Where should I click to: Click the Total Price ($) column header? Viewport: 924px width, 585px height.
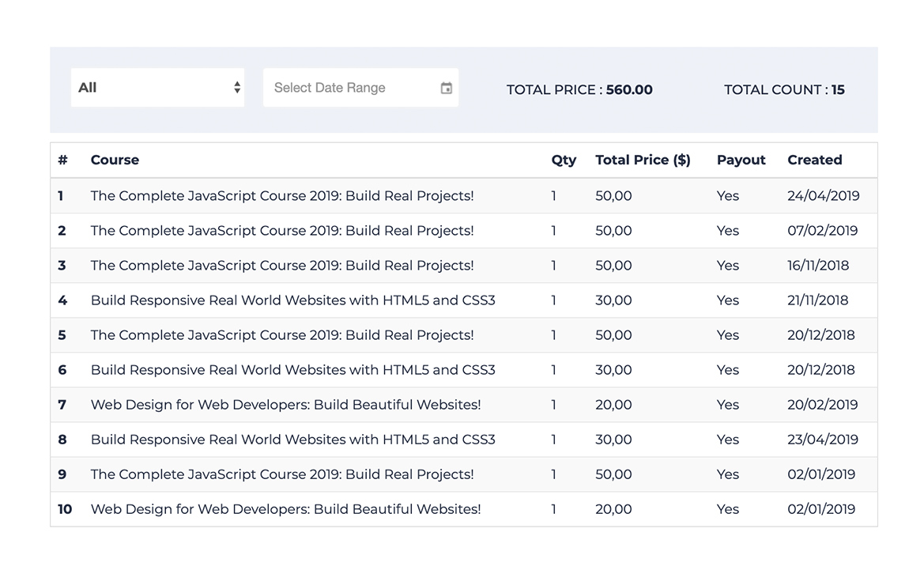click(643, 160)
